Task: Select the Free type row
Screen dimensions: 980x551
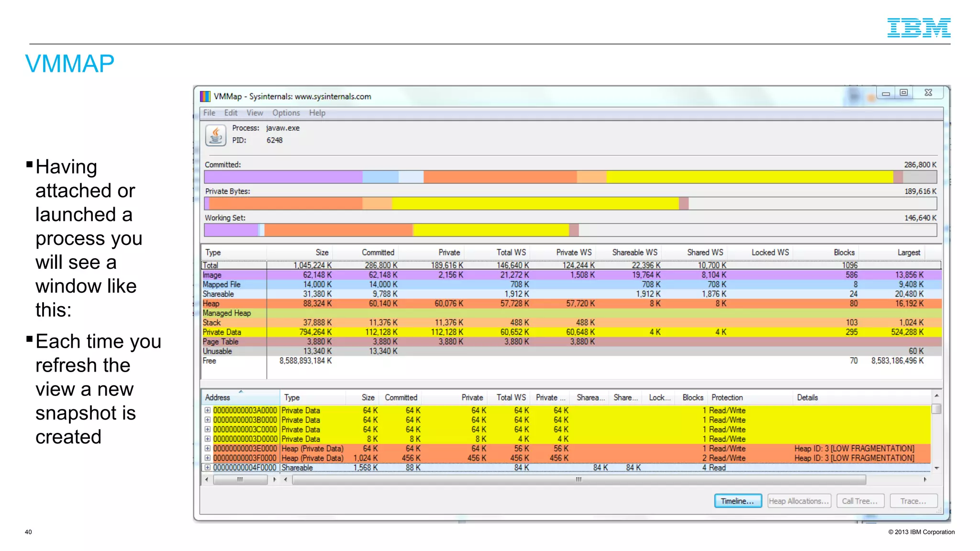Action: [571, 361]
